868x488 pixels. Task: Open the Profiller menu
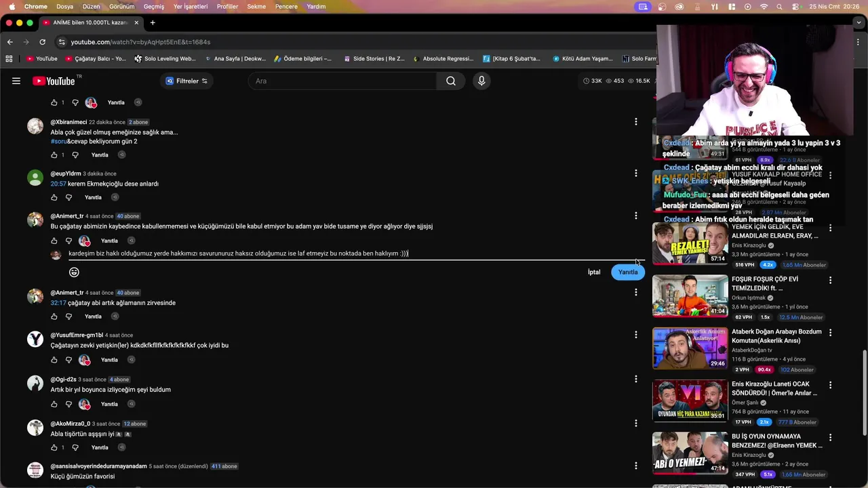227,7
